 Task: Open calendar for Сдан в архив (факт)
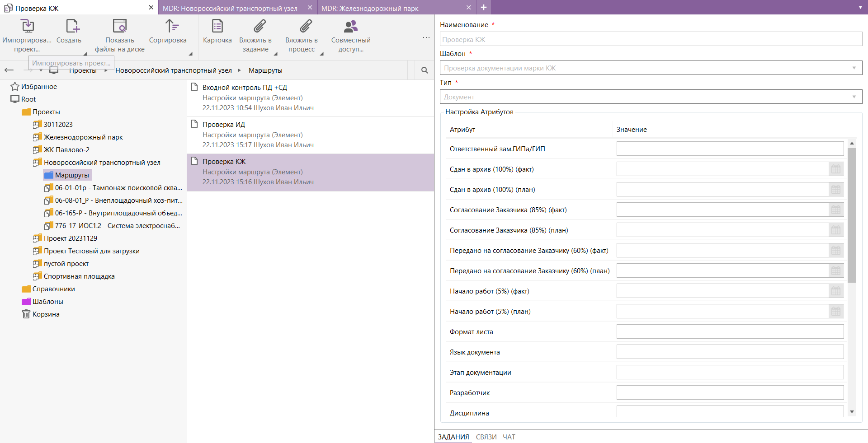click(x=836, y=169)
